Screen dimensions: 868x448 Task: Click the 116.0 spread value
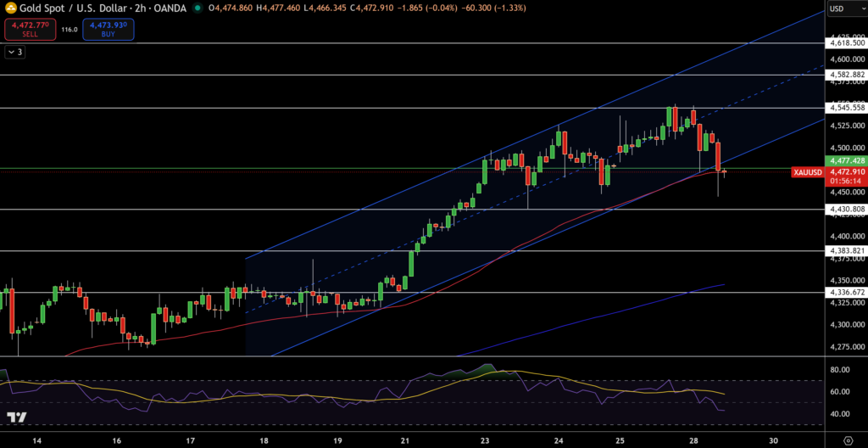point(70,30)
